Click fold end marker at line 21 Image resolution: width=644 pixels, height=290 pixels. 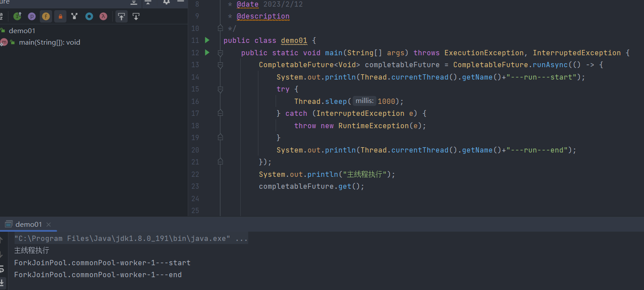click(x=220, y=162)
